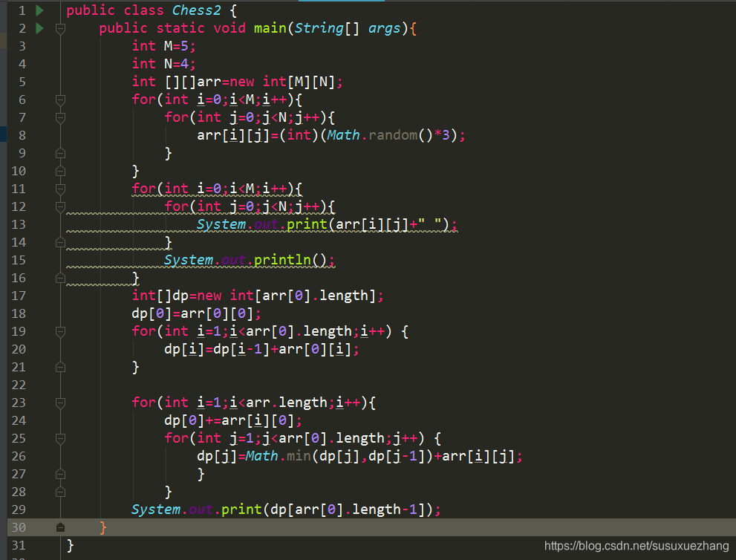Click the main method name
Screen dimensions: 736x560
pyautogui.click(x=270, y=28)
